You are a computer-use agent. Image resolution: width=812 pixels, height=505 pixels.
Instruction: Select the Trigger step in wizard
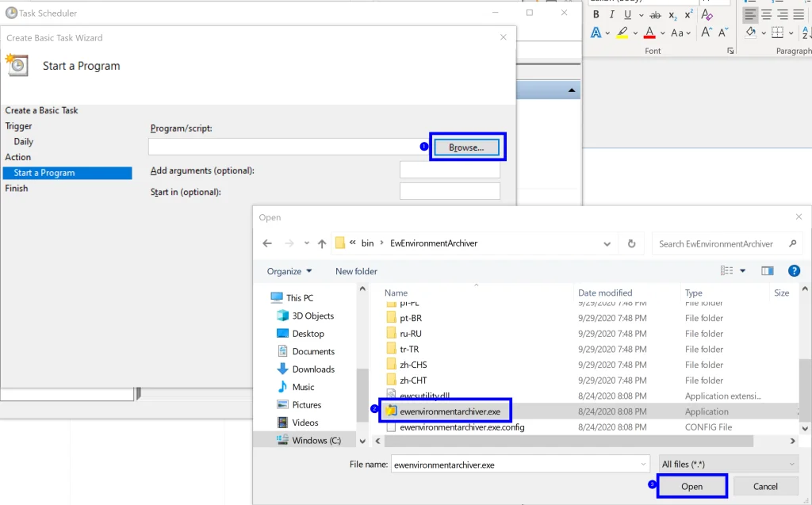pyautogui.click(x=19, y=126)
